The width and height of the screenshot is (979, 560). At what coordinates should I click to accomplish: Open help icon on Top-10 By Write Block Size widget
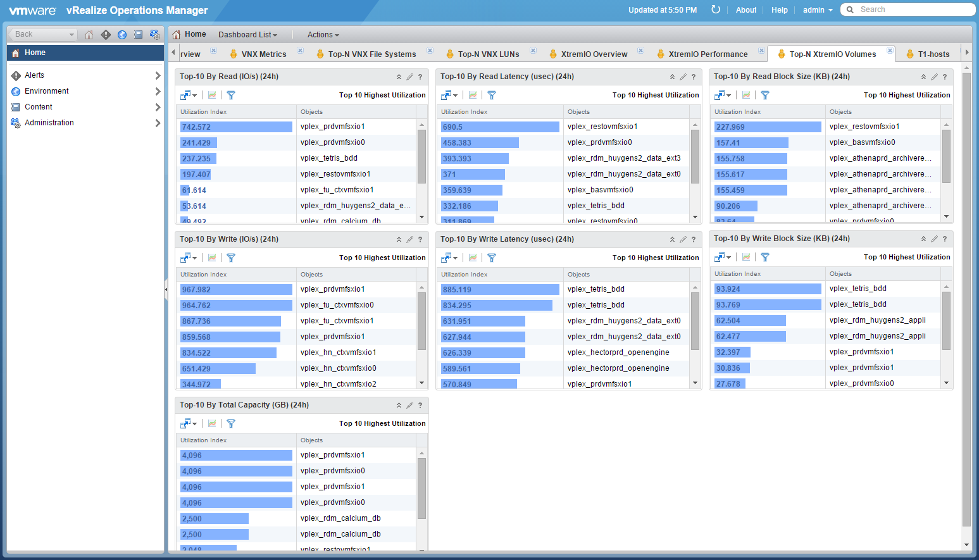click(x=945, y=239)
